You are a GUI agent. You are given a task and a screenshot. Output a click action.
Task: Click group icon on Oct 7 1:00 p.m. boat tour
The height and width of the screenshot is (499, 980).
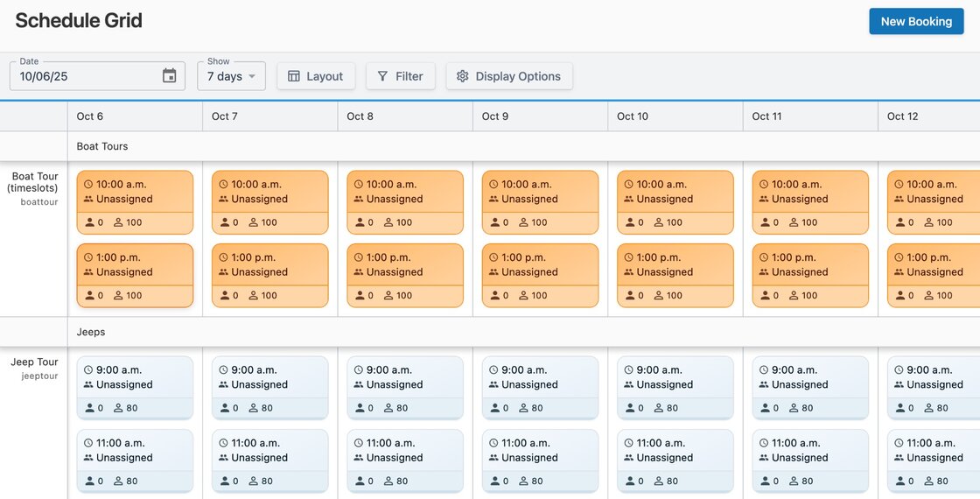point(223,272)
